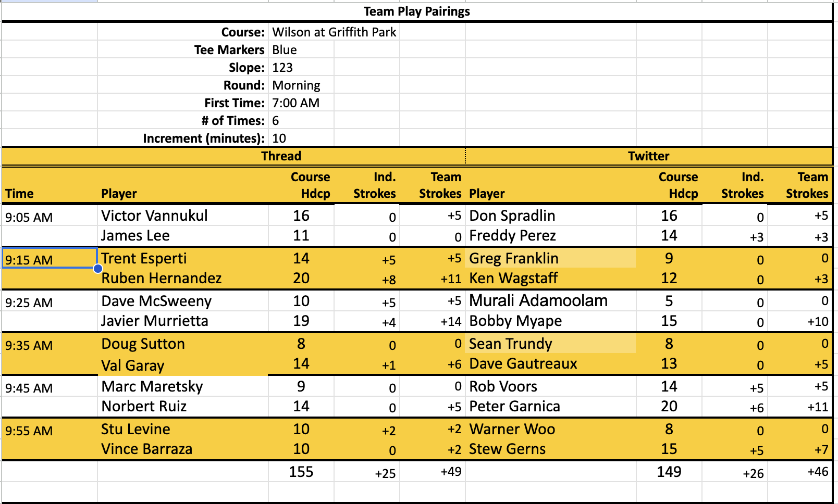Image resolution: width=838 pixels, height=504 pixels.
Task: Click the 9:55 AM time cell
Action: 29,431
